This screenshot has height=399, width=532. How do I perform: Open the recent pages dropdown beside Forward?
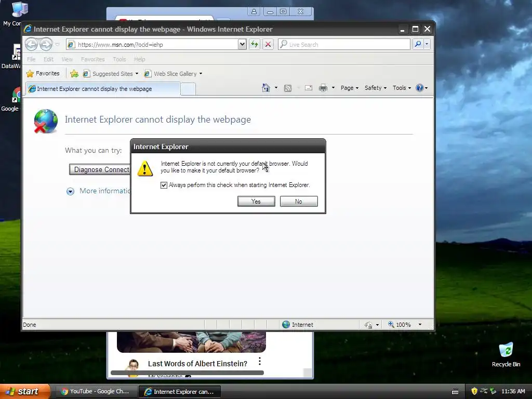(57, 45)
